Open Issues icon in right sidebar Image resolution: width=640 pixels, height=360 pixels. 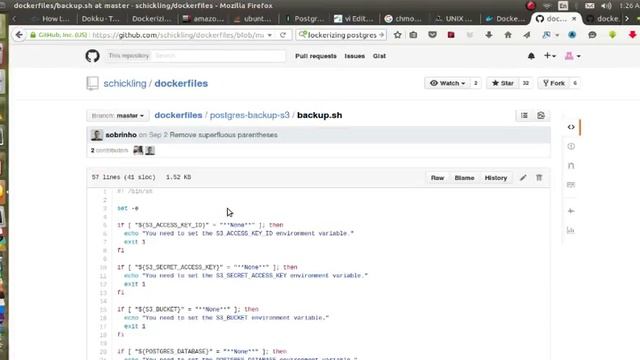[x=571, y=146]
